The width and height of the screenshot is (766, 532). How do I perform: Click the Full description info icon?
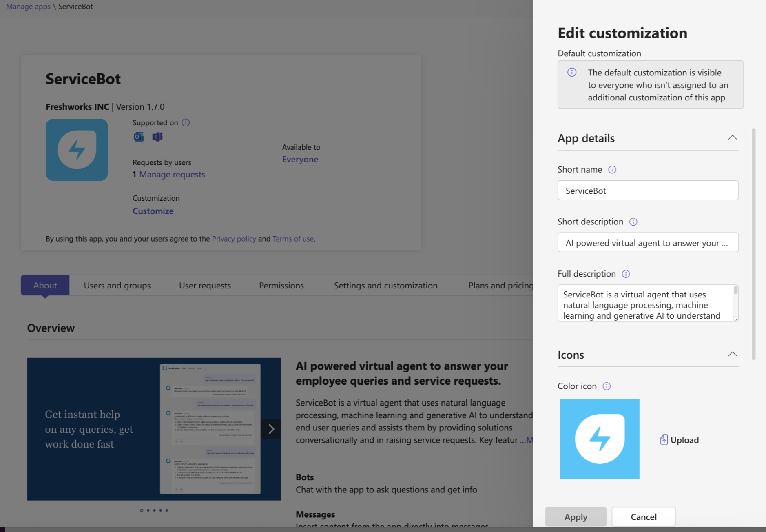point(626,274)
